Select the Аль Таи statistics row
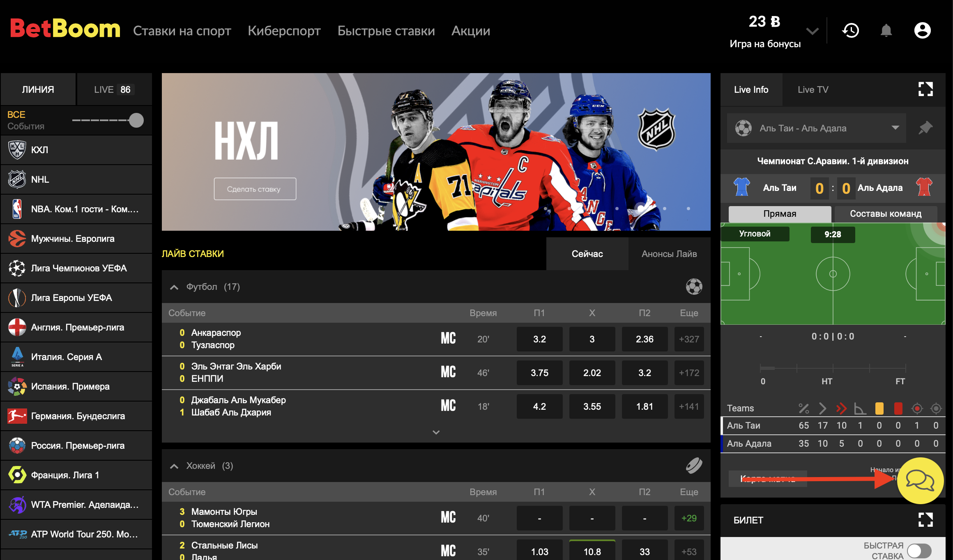 click(x=833, y=425)
